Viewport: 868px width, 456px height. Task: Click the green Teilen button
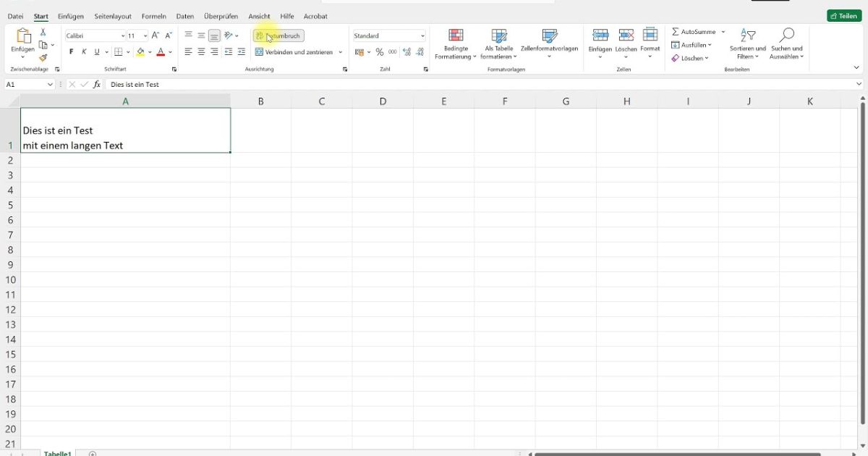844,16
